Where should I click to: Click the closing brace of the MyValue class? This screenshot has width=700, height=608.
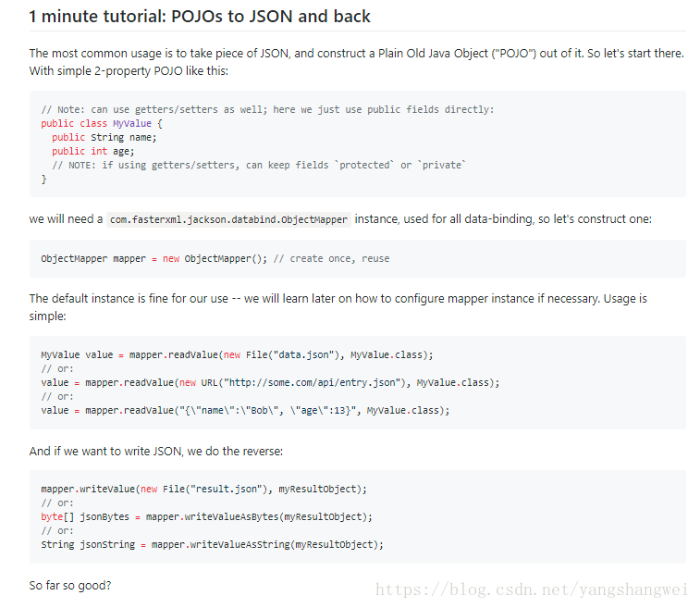point(43,180)
